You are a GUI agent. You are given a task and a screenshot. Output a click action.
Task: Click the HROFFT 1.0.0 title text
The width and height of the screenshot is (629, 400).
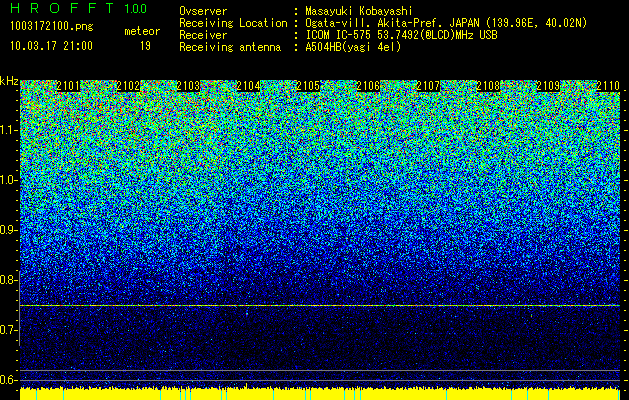point(79,8)
